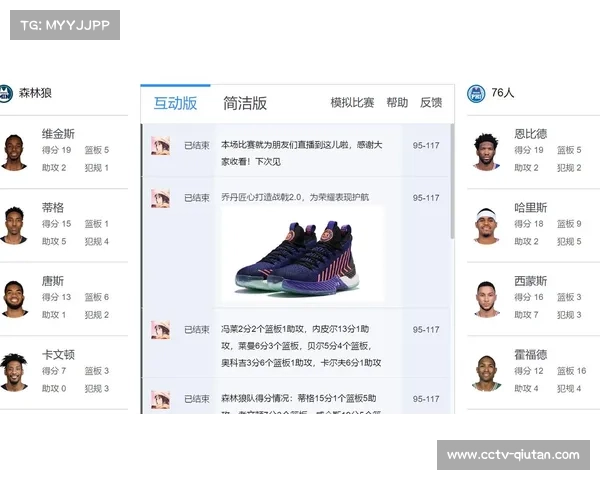Screen dimensions: 600x480
Task: Click 恩比德's 犯规 2 stat
Action: (569, 168)
